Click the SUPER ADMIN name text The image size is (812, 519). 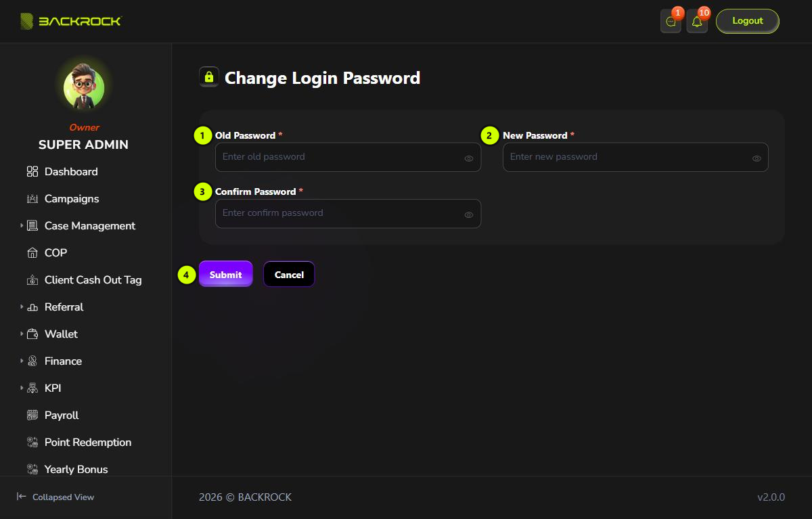point(83,145)
